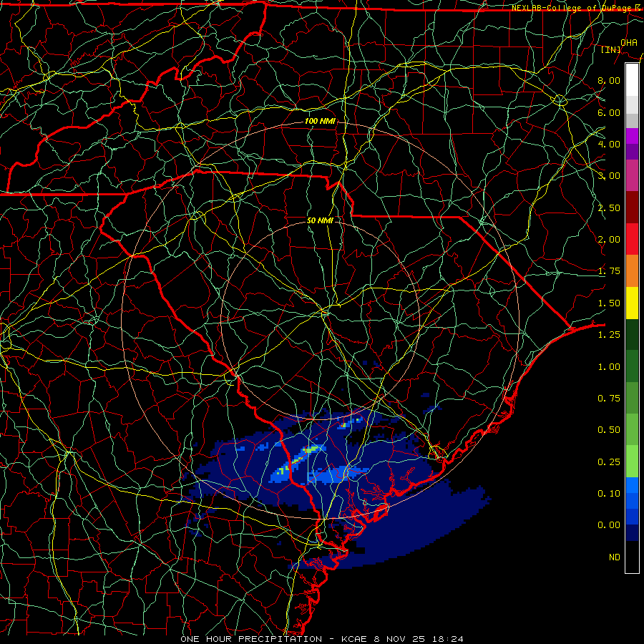
Task: Select the 0.75 legend value
Action: coord(609,399)
